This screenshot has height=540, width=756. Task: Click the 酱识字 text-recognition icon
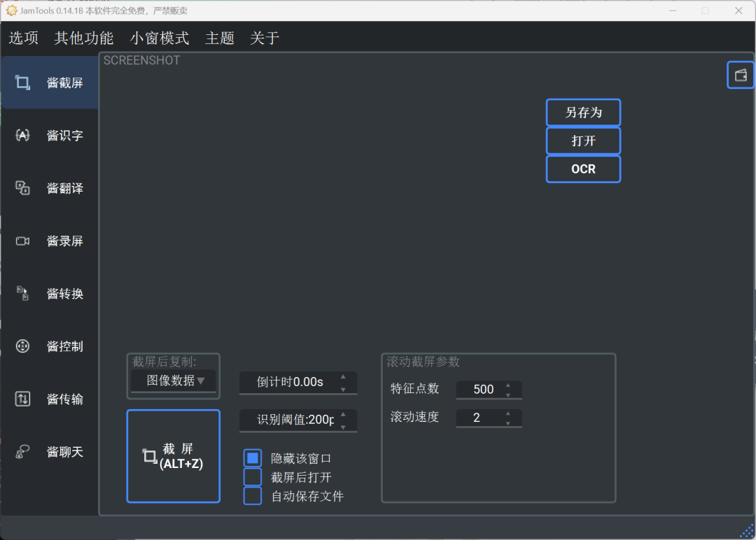(x=22, y=136)
